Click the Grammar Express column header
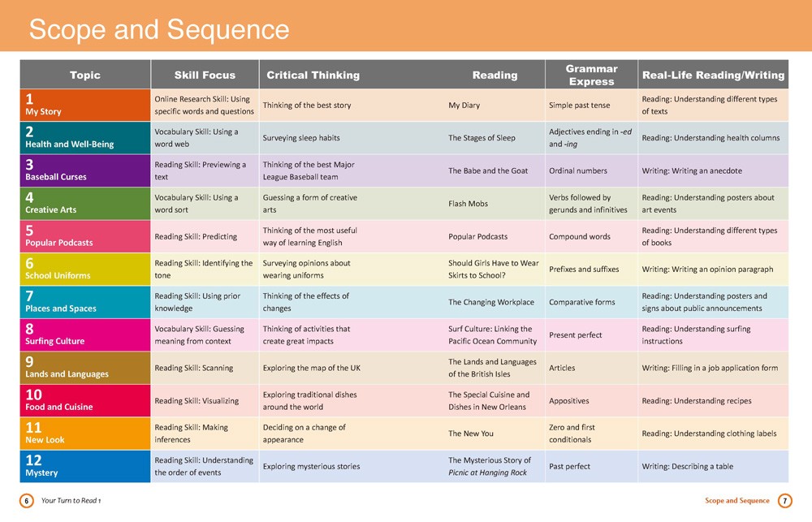The image size is (812, 522). tap(591, 75)
